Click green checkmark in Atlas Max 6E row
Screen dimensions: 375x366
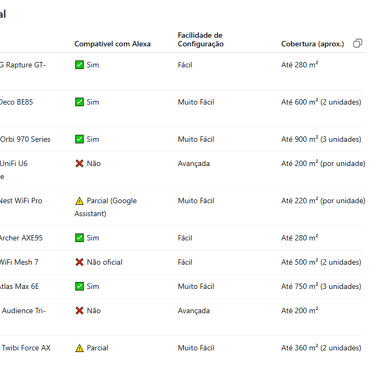tap(79, 286)
